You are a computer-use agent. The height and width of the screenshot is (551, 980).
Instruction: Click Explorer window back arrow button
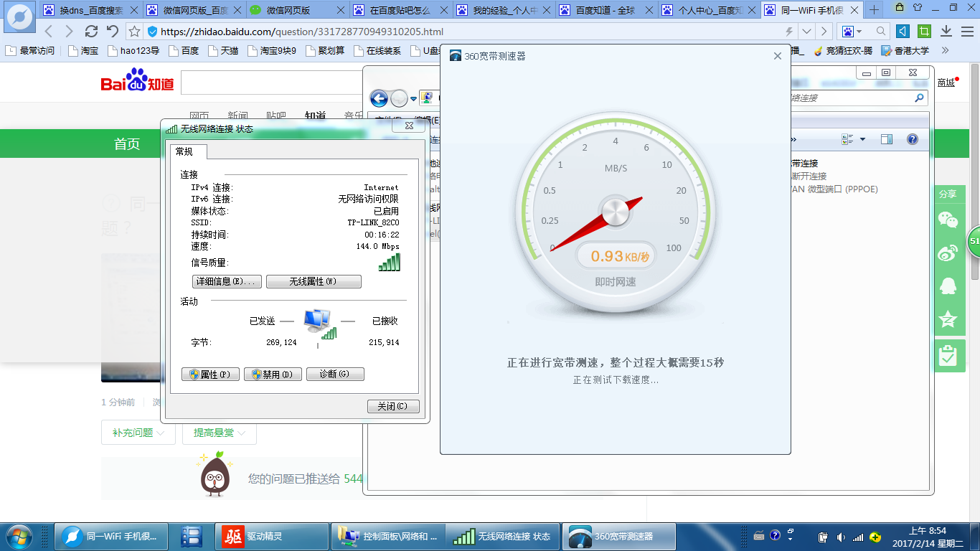pos(379,98)
